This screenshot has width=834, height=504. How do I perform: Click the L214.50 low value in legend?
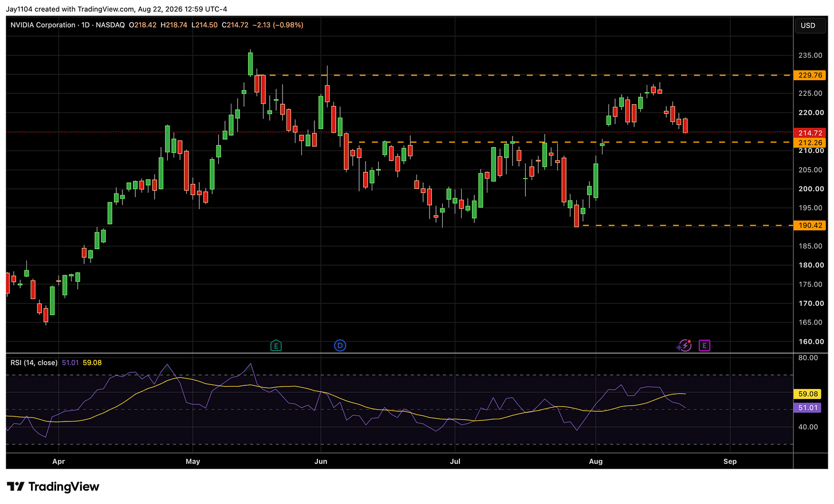(x=204, y=25)
